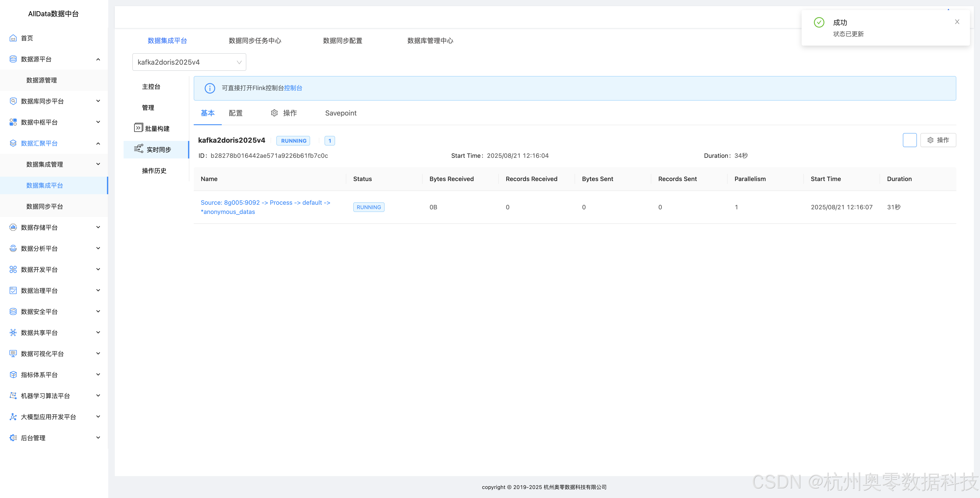Click the 数据存储平台 sidebar icon
This screenshot has width=980, height=498.
click(x=13, y=227)
